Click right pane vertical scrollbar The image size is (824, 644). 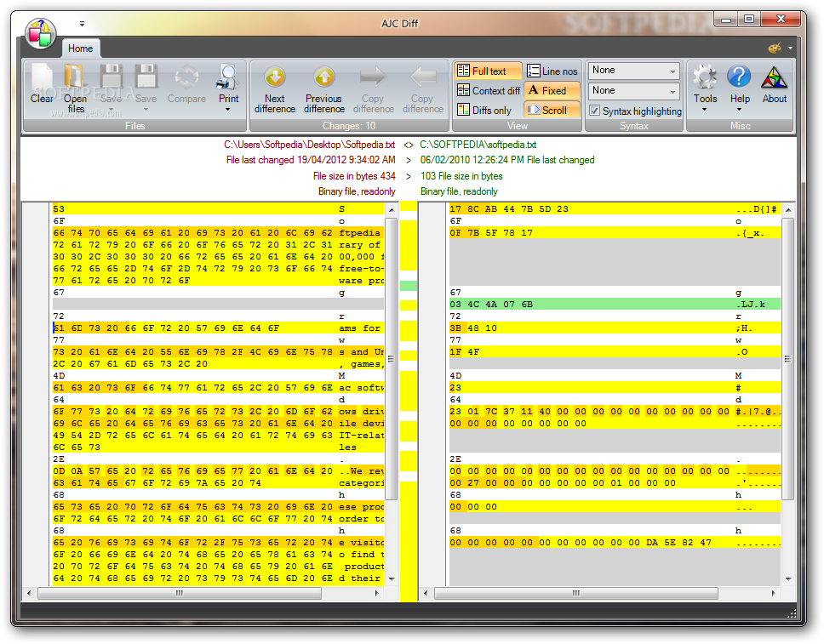(x=787, y=359)
